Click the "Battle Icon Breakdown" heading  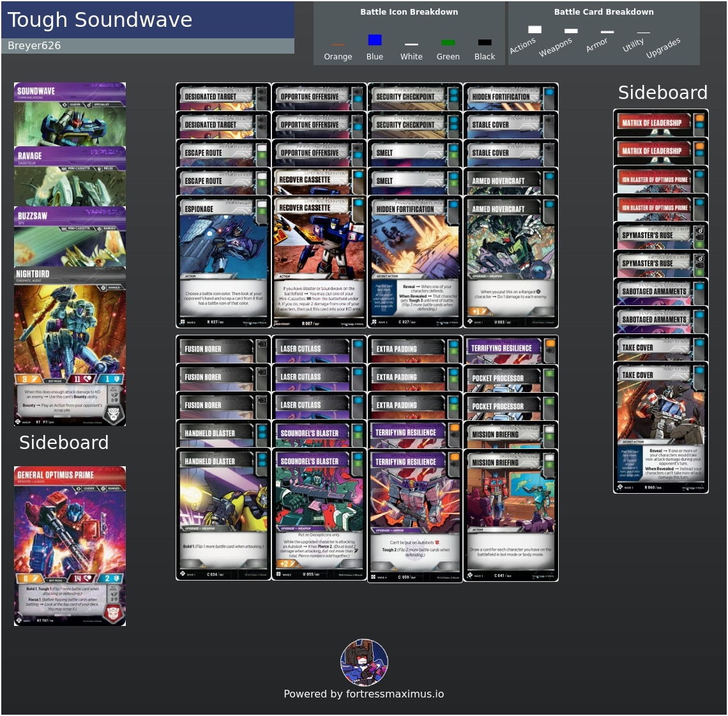(x=409, y=12)
